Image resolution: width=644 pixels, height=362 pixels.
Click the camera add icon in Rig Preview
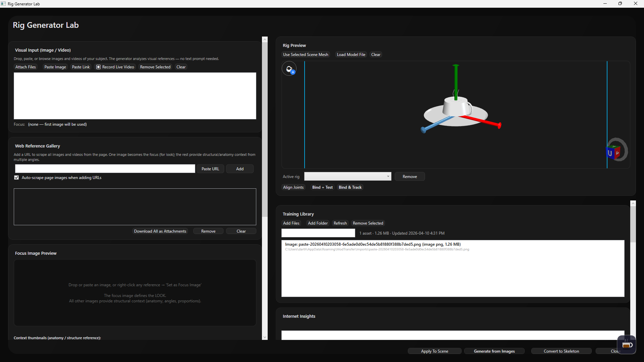(289, 69)
